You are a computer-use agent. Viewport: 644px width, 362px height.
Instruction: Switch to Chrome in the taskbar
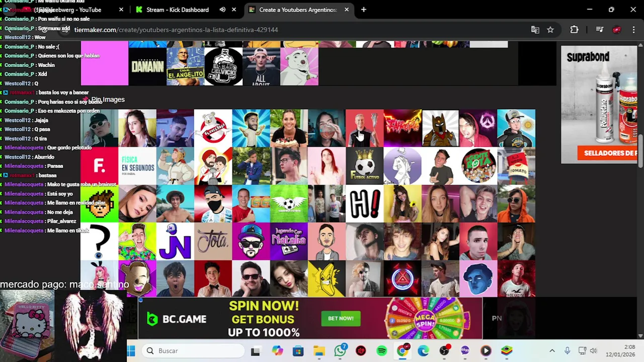(x=403, y=351)
